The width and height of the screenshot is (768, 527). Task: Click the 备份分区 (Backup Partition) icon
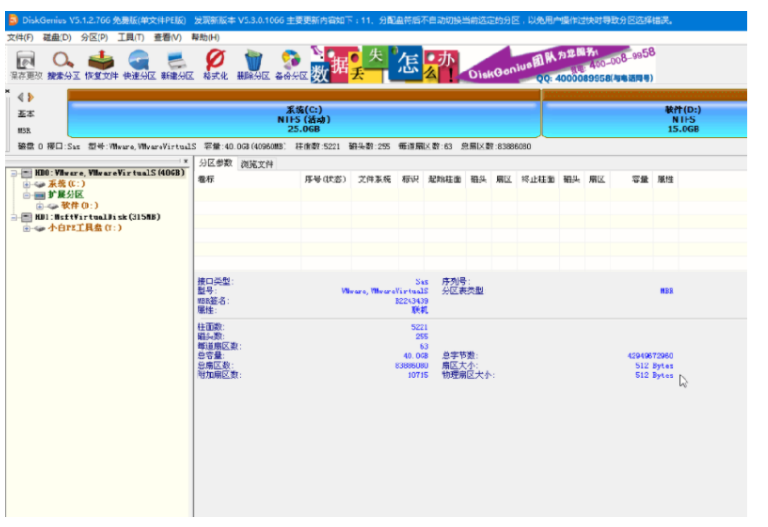click(291, 65)
